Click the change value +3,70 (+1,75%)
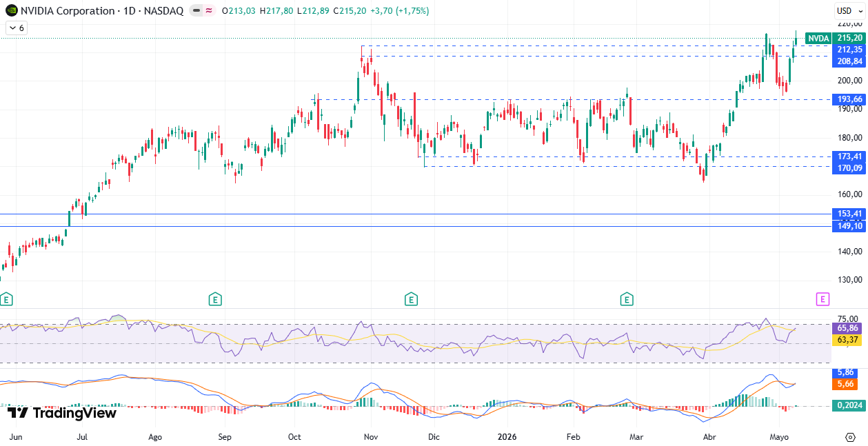868x446 pixels. [401, 11]
